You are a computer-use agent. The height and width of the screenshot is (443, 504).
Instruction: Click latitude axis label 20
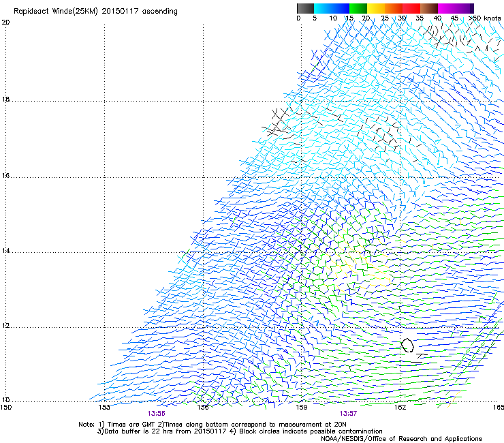point(5,22)
